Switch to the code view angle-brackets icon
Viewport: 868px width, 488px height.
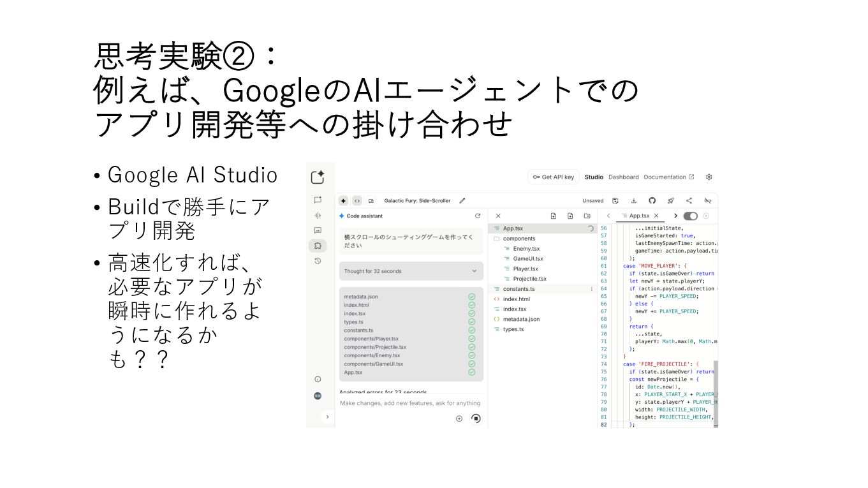pyautogui.click(x=357, y=200)
